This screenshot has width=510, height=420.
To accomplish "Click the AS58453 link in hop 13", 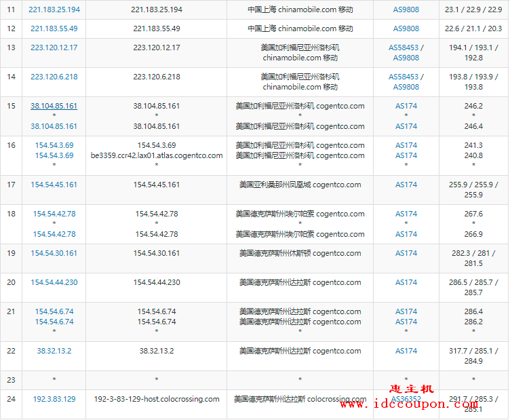I will point(404,47).
